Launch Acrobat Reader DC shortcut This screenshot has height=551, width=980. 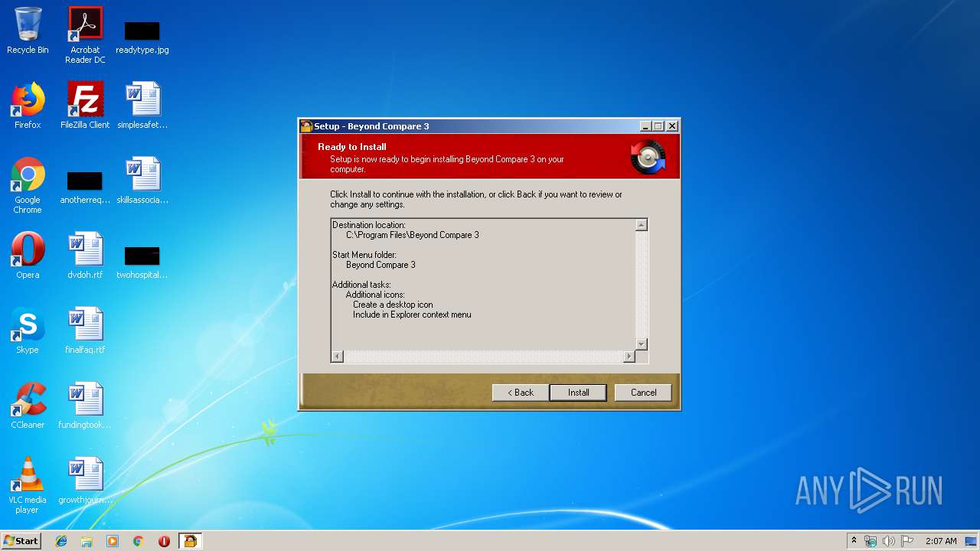[85, 35]
